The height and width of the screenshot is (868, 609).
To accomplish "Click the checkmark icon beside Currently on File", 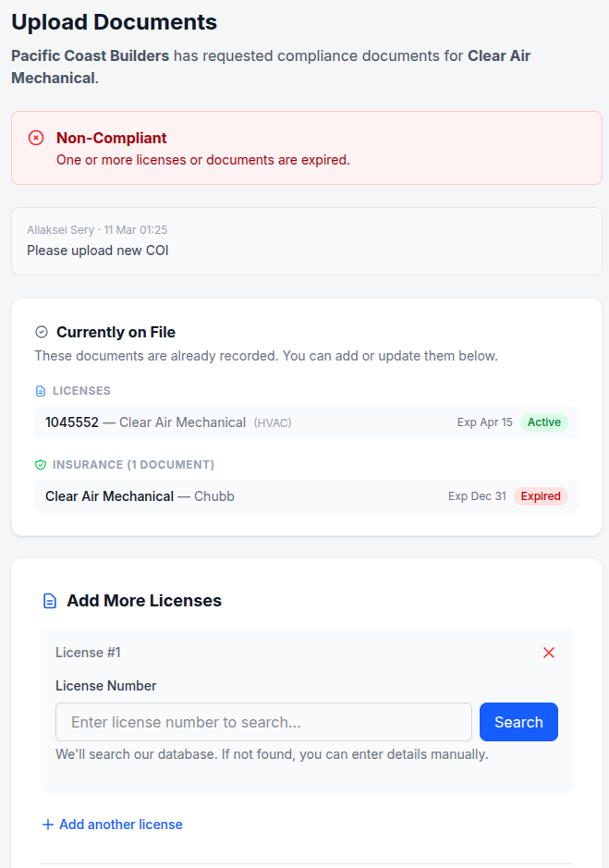I will click(x=40, y=331).
